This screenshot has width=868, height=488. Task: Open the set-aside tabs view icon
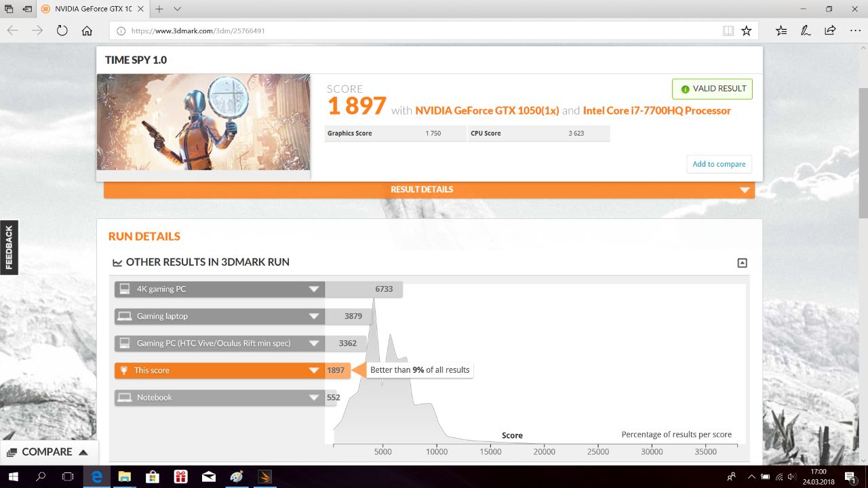(9, 9)
